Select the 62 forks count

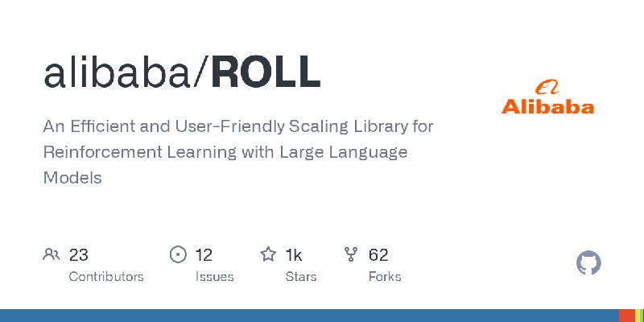[x=378, y=255]
